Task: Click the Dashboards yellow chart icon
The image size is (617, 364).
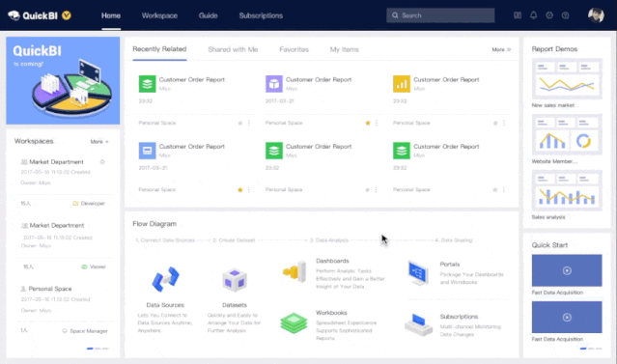Action: tap(294, 271)
